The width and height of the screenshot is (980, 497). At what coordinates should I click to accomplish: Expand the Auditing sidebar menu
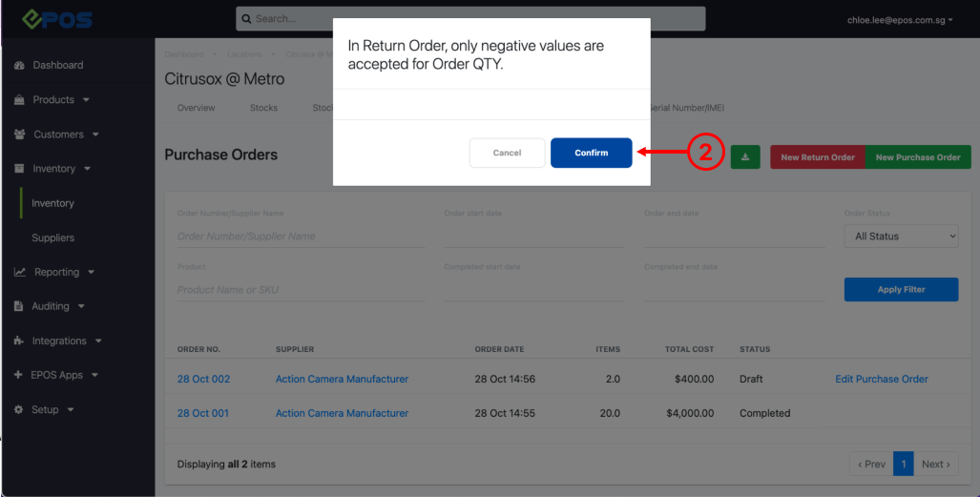[x=59, y=306]
